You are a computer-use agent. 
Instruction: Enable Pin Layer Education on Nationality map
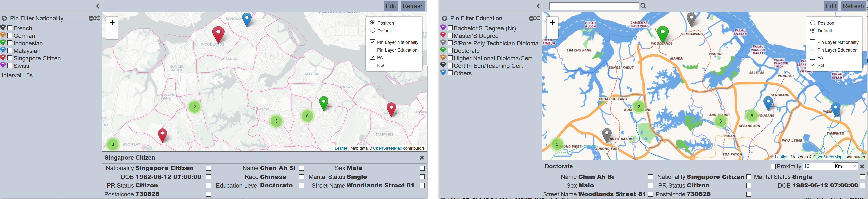372,50
